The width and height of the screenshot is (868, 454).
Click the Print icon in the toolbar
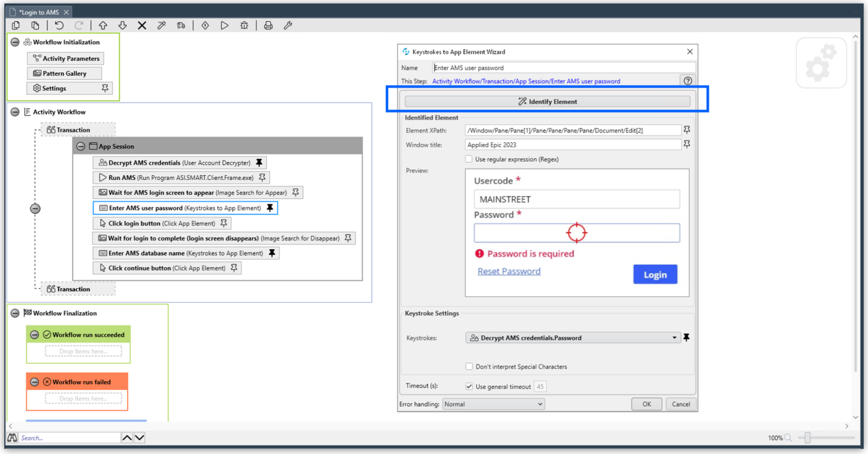268,25
